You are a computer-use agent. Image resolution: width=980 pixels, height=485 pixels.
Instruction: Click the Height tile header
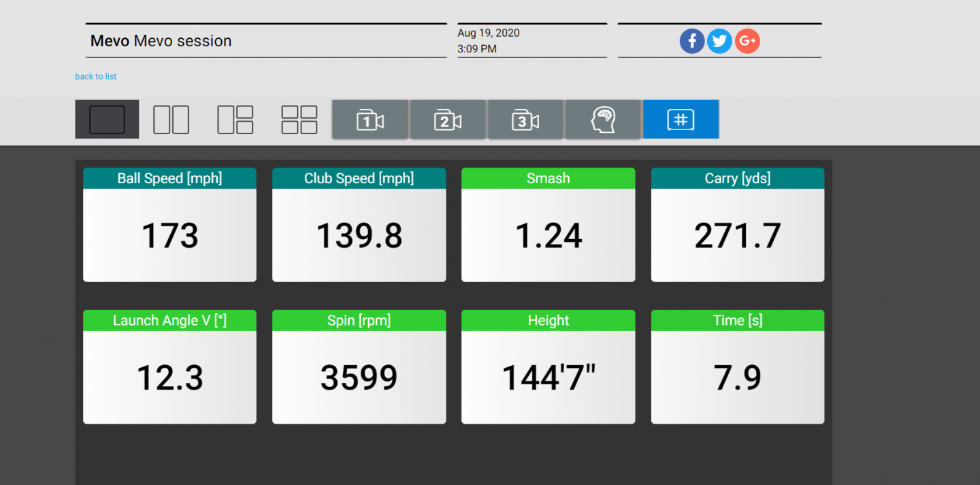(x=548, y=320)
